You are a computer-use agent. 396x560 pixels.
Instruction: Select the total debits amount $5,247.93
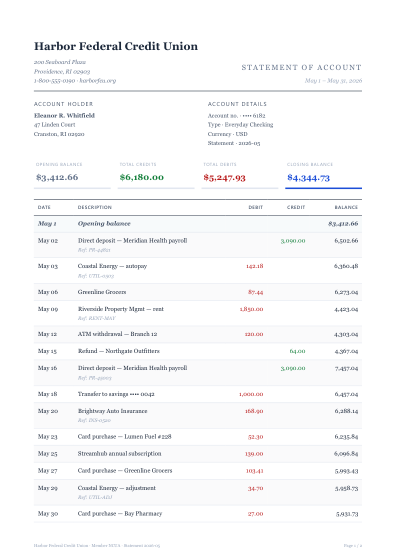point(225,178)
